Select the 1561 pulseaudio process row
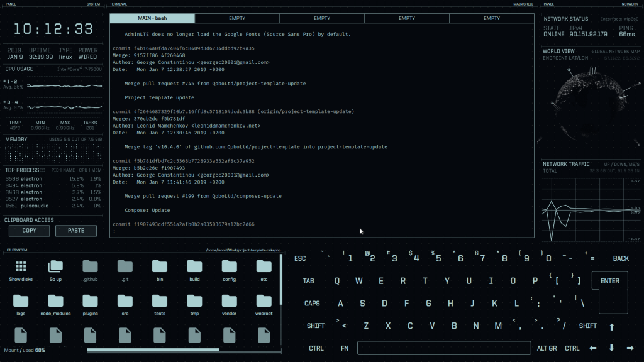This screenshot has width=644, height=362. pos(53,206)
